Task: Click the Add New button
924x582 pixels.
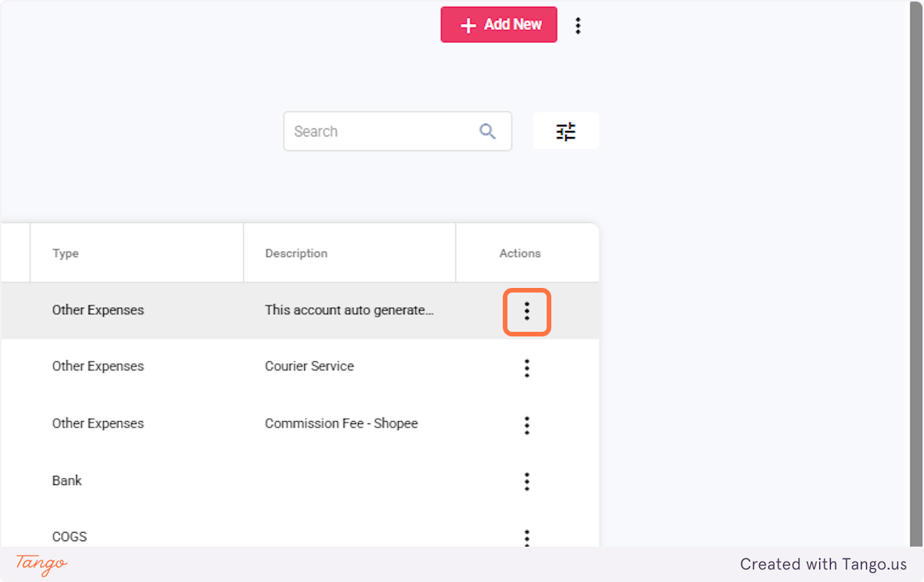Action: [x=498, y=25]
